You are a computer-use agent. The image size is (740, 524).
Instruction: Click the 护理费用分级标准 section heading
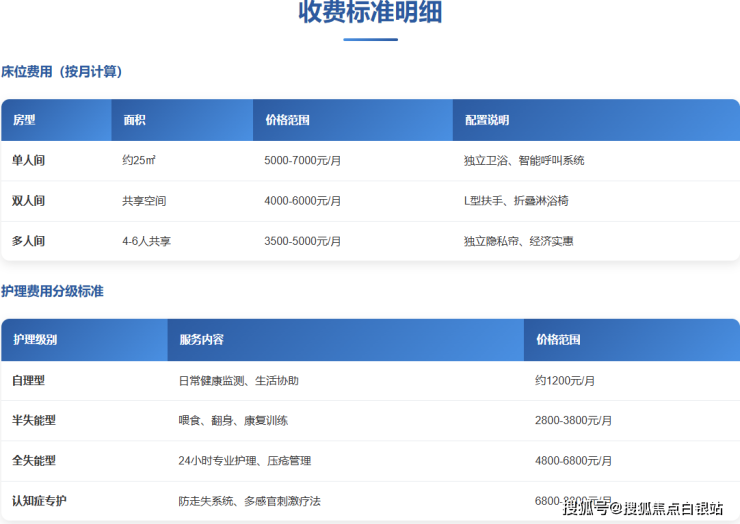tap(52, 291)
